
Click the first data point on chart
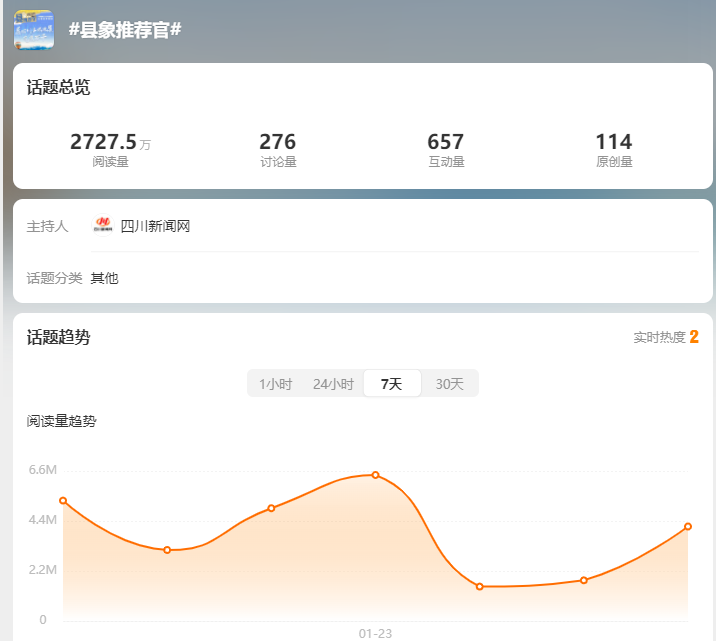[x=63, y=500]
